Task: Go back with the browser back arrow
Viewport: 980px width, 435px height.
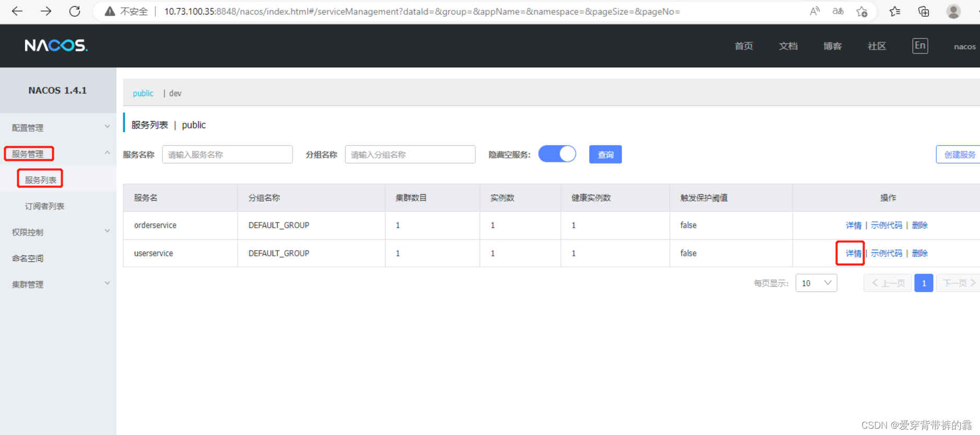Action: [17, 11]
